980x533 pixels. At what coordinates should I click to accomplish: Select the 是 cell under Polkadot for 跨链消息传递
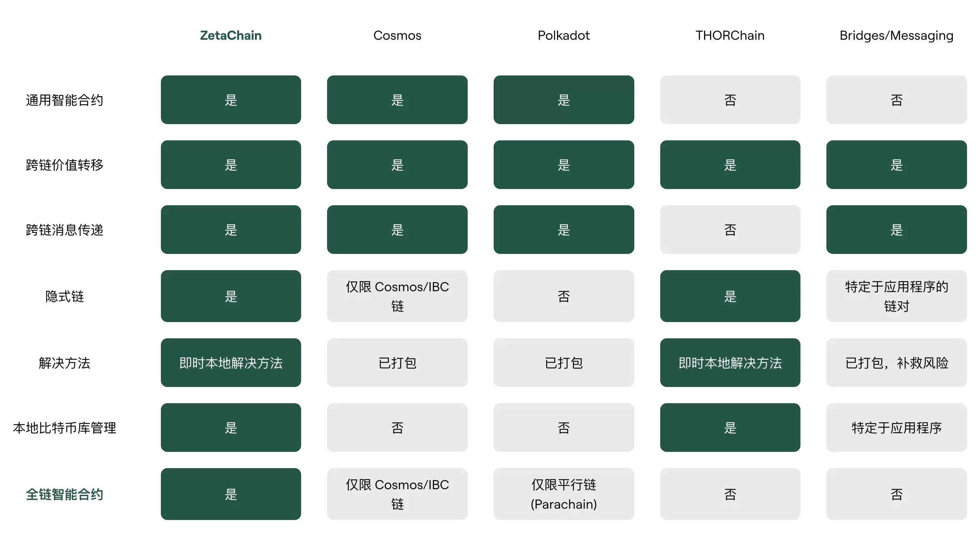(x=563, y=230)
